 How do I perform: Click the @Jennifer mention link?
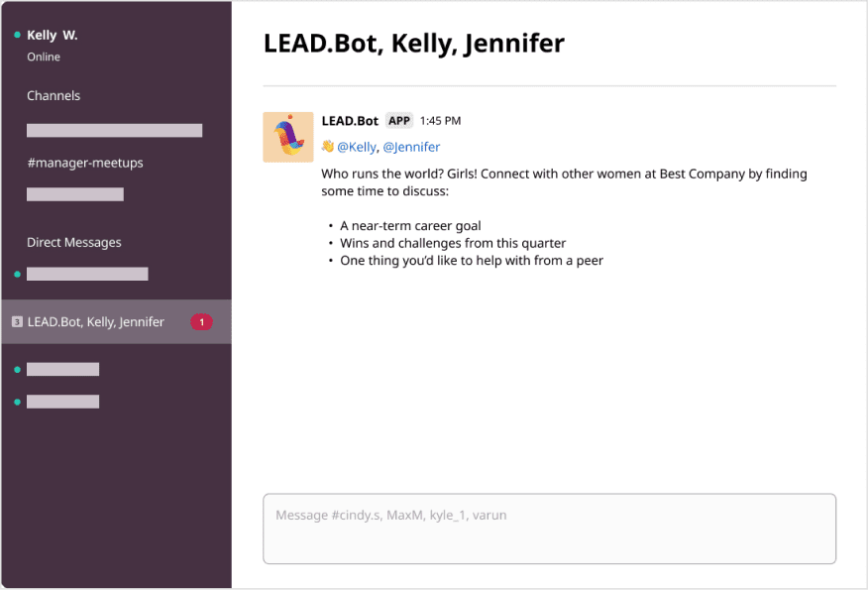point(411,147)
